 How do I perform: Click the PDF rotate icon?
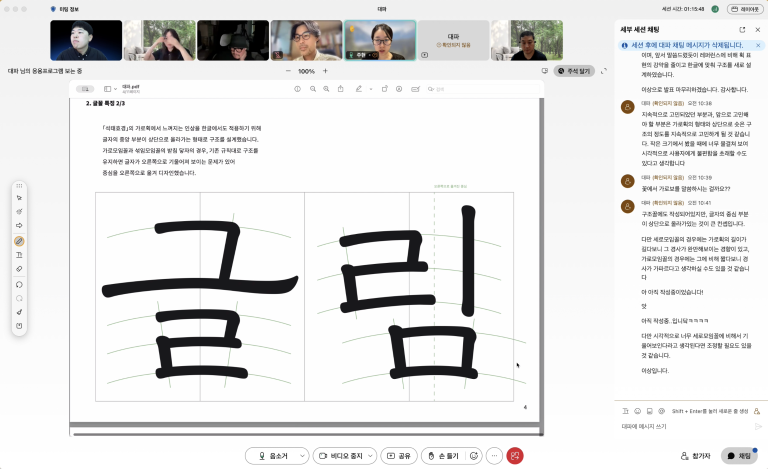click(384, 89)
